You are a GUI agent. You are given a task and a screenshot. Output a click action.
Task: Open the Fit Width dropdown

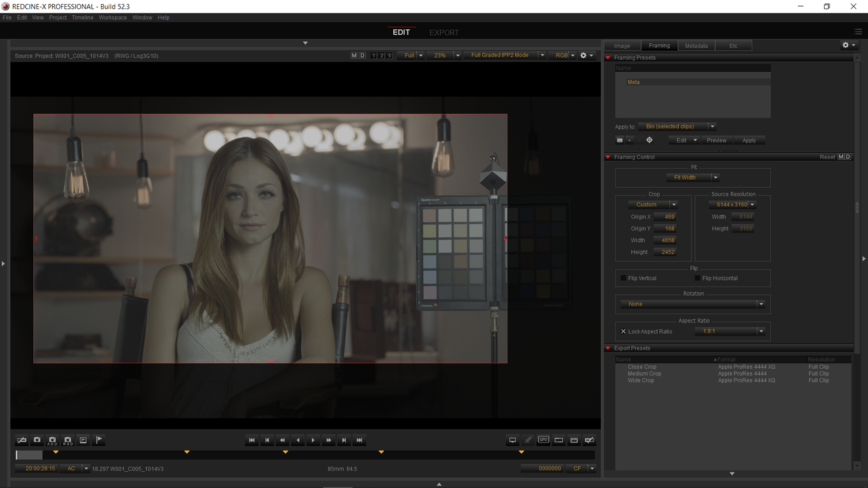692,178
